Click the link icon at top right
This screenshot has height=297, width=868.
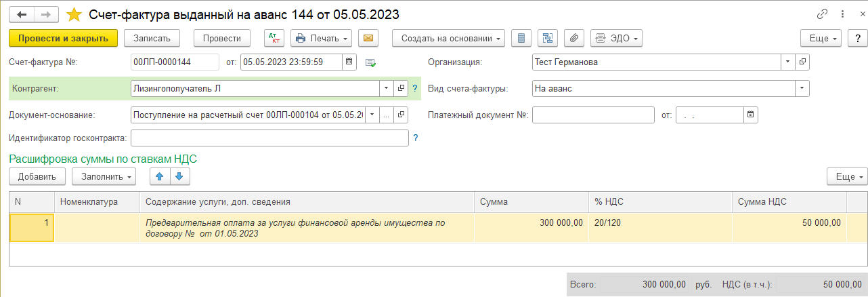tap(823, 14)
